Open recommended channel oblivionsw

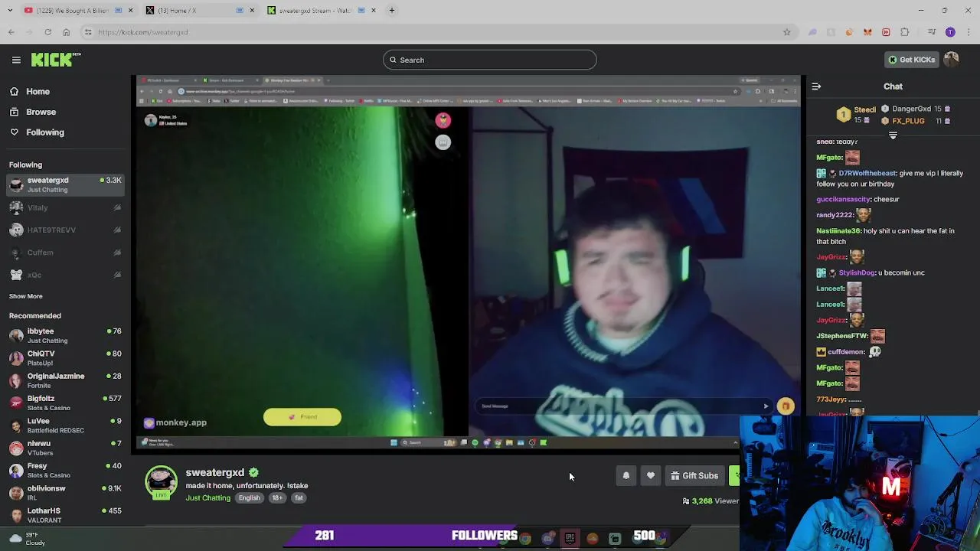[x=65, y=492]
